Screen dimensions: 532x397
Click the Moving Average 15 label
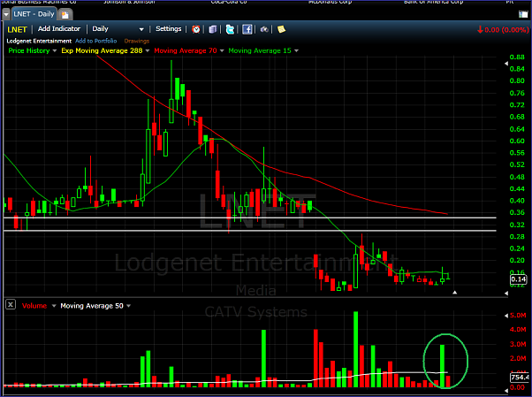coord(260,50)
